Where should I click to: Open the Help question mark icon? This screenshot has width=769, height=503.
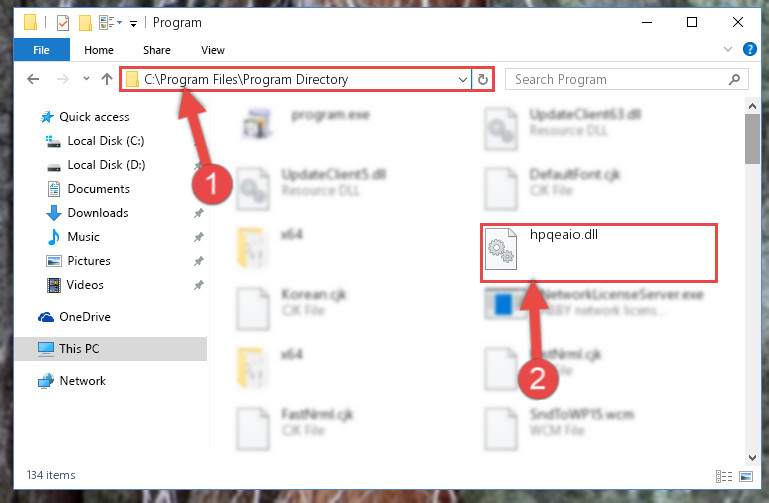click(749, 49)
